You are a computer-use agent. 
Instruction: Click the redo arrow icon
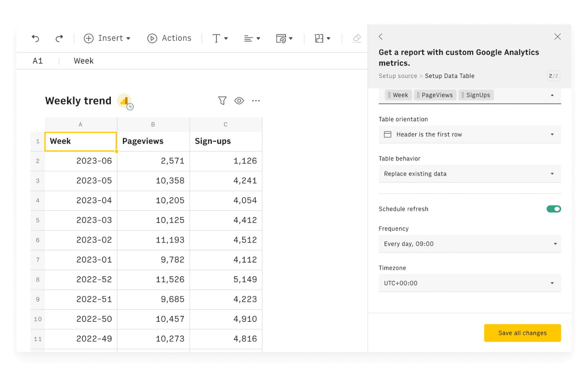point(59,38)
